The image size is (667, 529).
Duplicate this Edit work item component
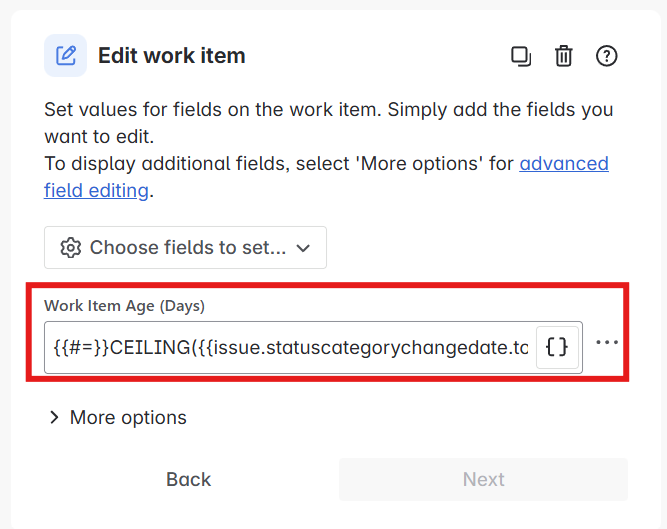tap(521, 56)
